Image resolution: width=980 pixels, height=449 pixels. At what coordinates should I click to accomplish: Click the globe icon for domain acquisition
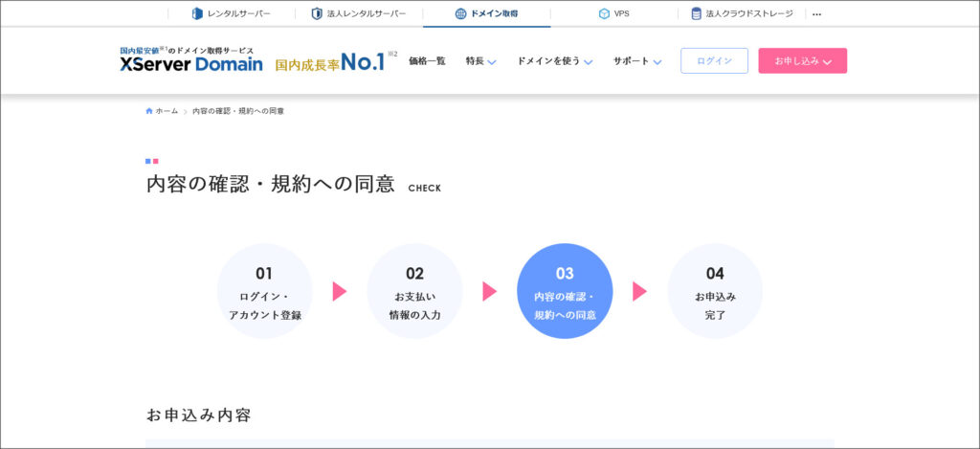pyautogui.click(x=460, y=13)
